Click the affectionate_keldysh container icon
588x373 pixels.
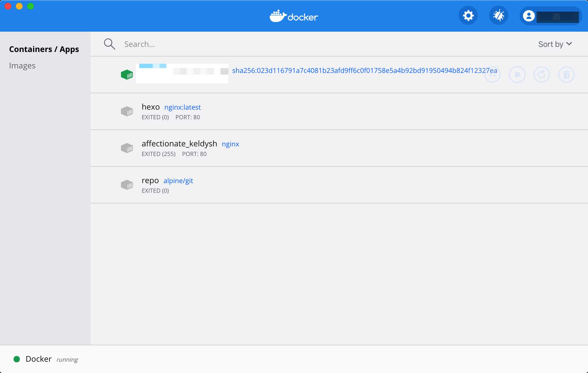pyautogui.click(x=127, y=148)
